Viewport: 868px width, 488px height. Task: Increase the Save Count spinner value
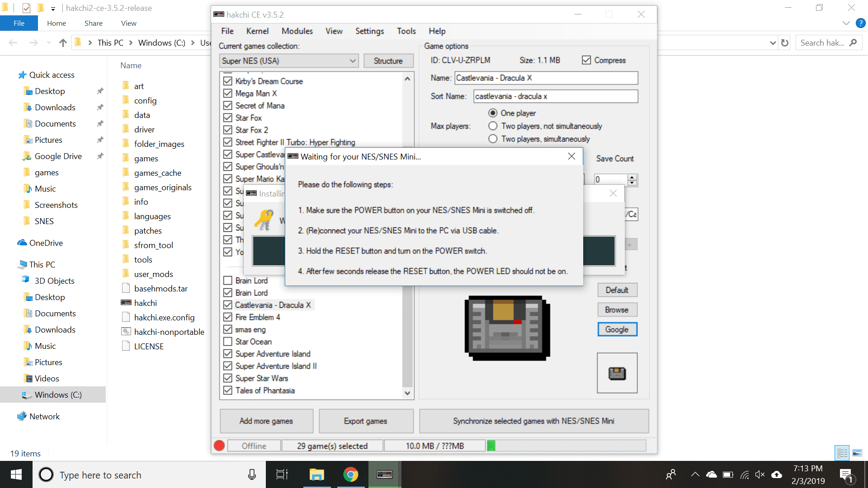(x=632, y=177)
